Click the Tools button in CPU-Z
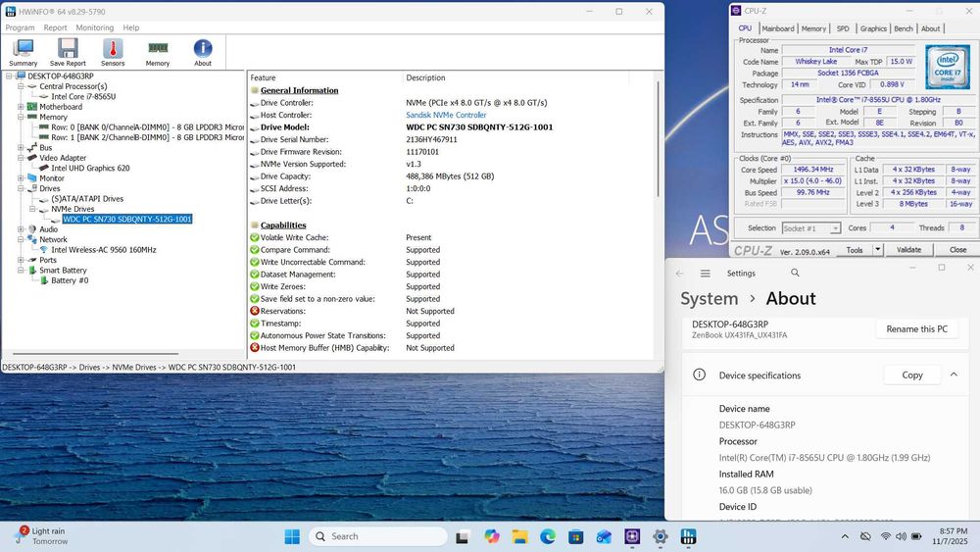This screenshot has width=980, height=552. pos(855,249)
